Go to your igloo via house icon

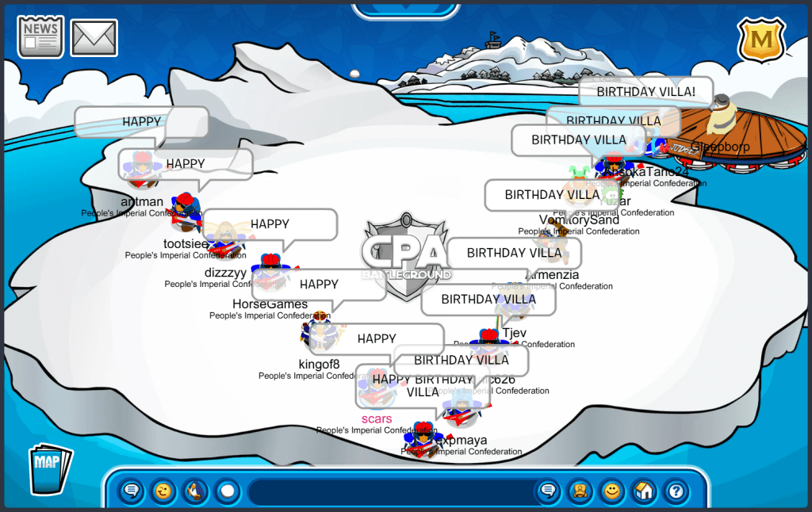click(x=644, y=491)
